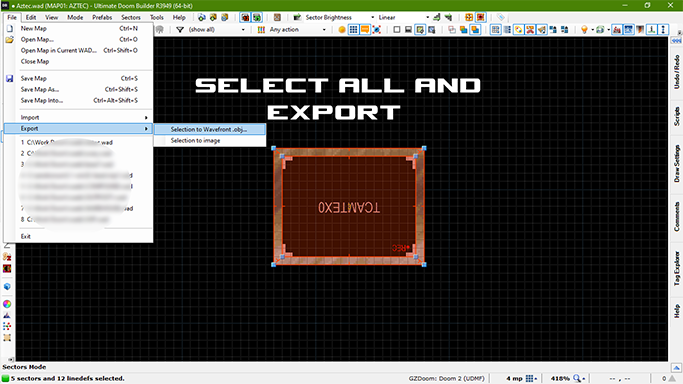Click the color wheel icon in left toolbar
The height and width of the screenshot is (384, 683).
click(7, 304)
